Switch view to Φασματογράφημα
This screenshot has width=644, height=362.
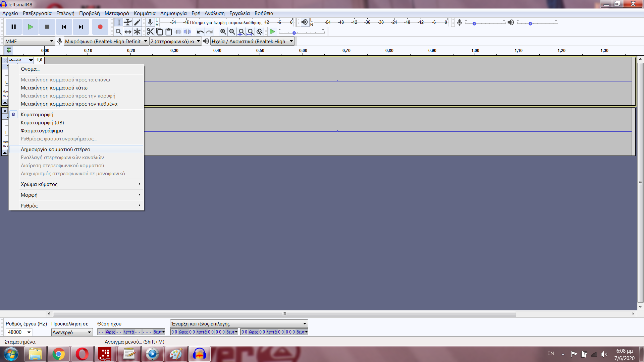[42, 131]
